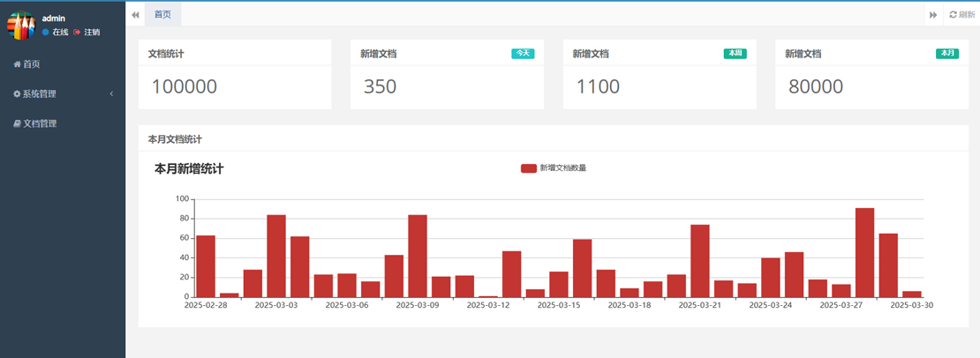
Task: Click the red legend color swatch
Action: [528, 168]
